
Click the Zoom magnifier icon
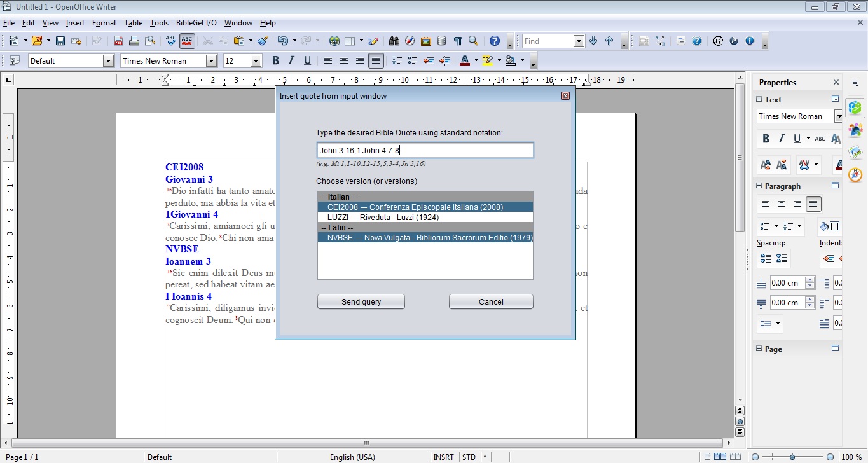(x=473, y=41)
